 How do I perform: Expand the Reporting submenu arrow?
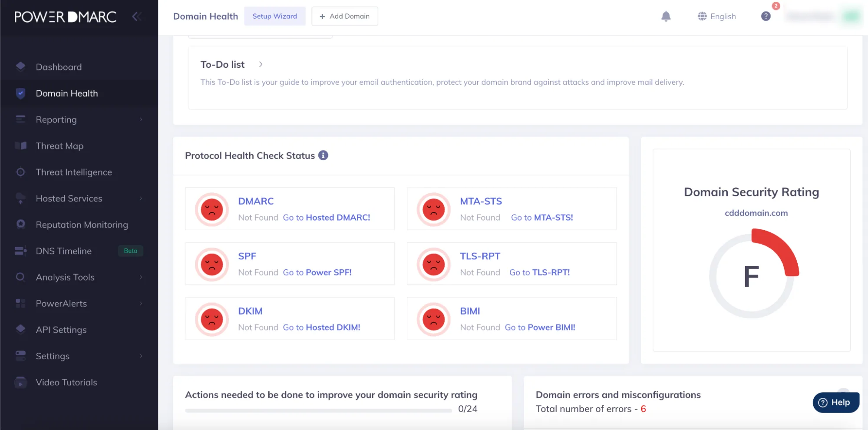(x=141, y=119)
